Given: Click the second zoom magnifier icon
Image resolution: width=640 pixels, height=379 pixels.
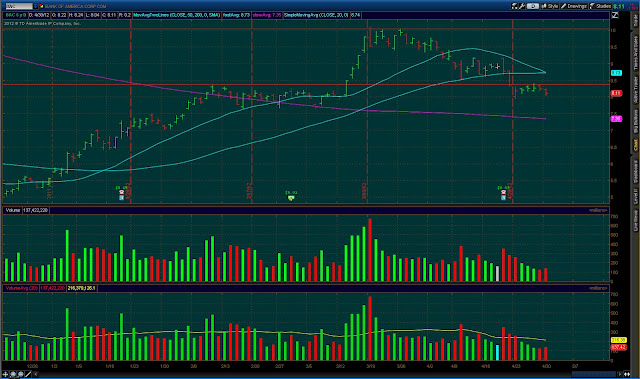Looking at the screenshot, I should (20, 374).
